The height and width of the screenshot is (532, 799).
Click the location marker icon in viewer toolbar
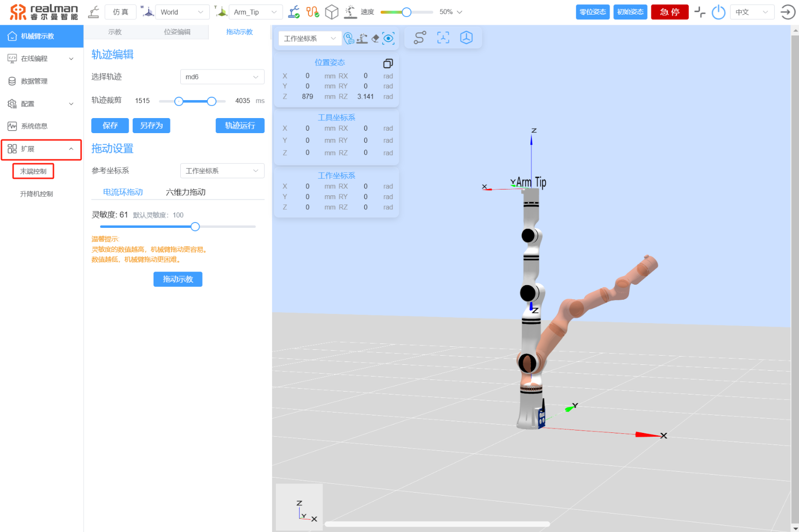349,38
